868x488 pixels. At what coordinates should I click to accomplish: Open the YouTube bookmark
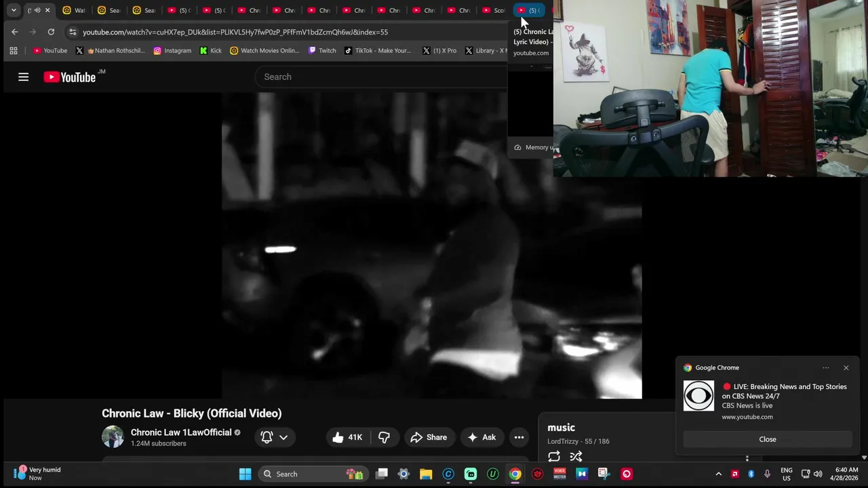pyautogui.click(x=50, y=50)
